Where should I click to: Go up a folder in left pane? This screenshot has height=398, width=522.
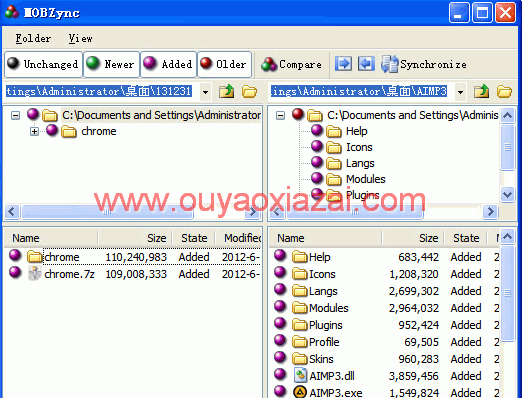tap(226, 91)
